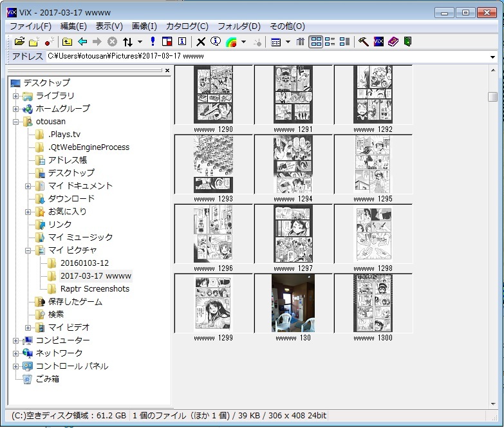
Task: Open the sort order dropdown arrow
Action: [140, 42]
